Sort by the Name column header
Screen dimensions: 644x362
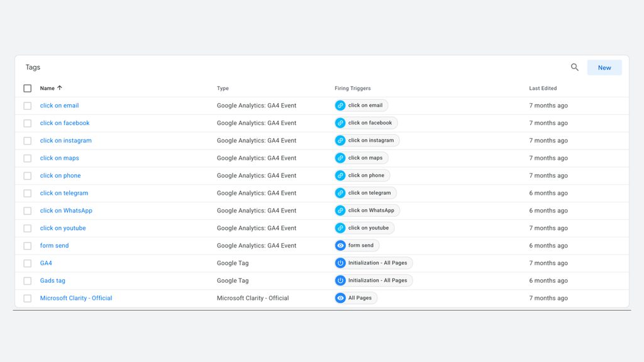pos(47,88)
